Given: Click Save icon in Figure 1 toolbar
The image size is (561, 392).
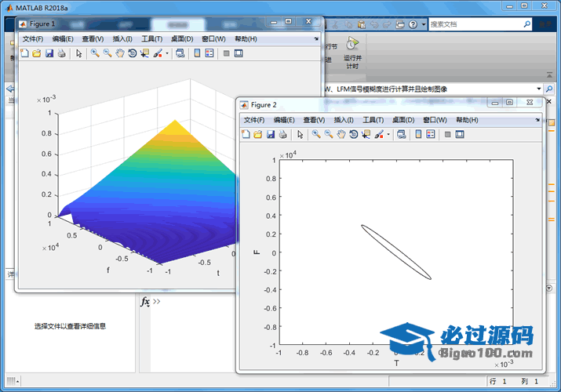Looking at the screenshot, I should point(49,53).
